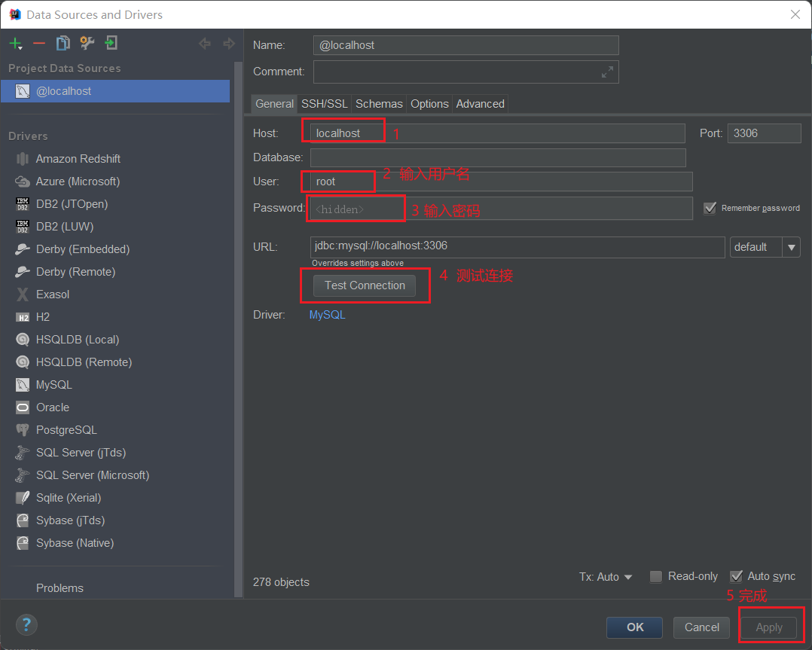Click the Comment input field
This screenshot has width=812, height=650.
466,72
